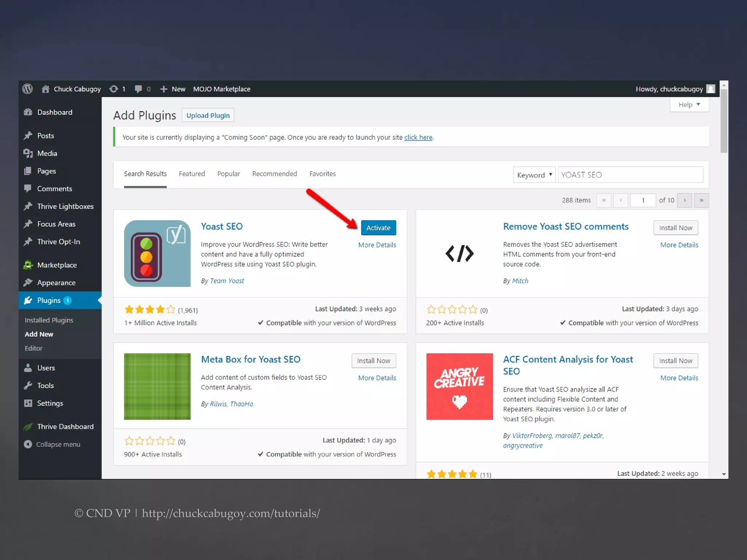Open More Details for ACF Content Analysis
The height and width of the screenshot is (560, 747).
[679, 378]
